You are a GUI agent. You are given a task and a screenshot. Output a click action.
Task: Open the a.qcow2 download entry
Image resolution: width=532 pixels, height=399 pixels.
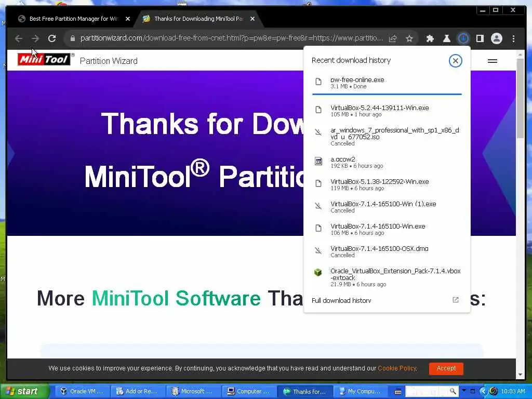pyautogui.click(x=387, y=162)
